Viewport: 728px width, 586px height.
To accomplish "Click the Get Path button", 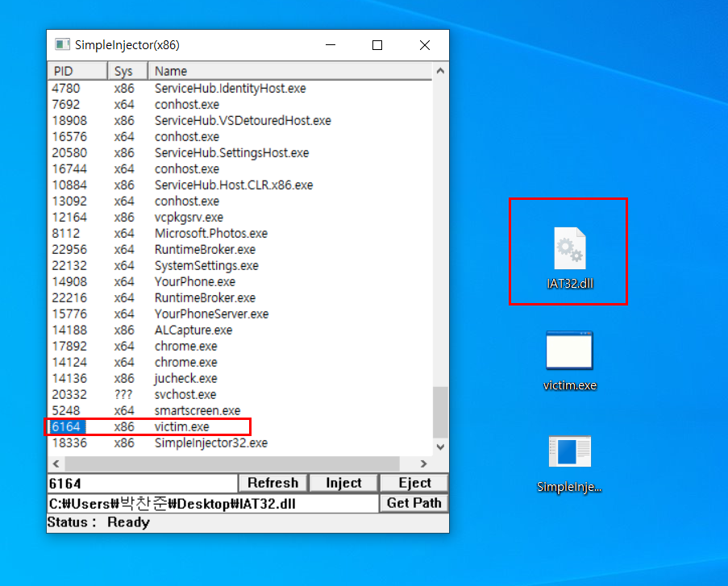I will tap(414, 503).
